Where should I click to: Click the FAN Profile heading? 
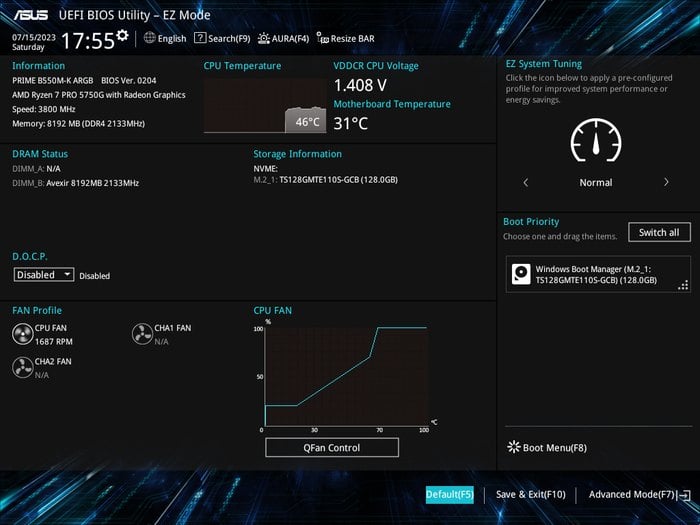37,310
